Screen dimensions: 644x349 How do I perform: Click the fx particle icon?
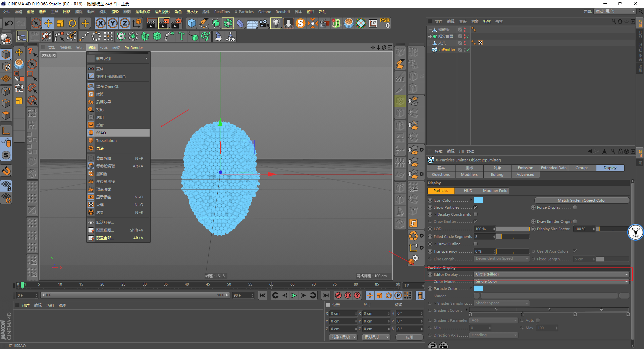(230, 36)
